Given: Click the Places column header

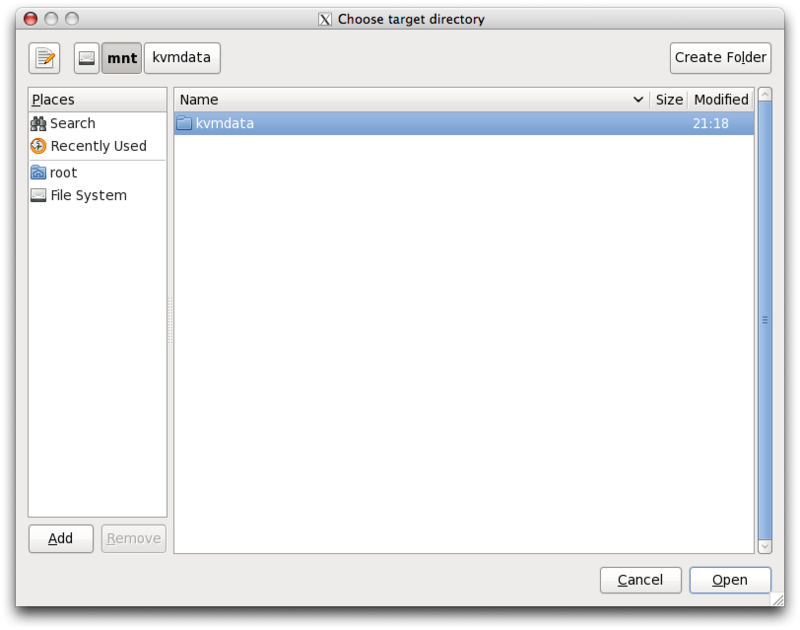Looking at the screenshot, I should 97,99.
